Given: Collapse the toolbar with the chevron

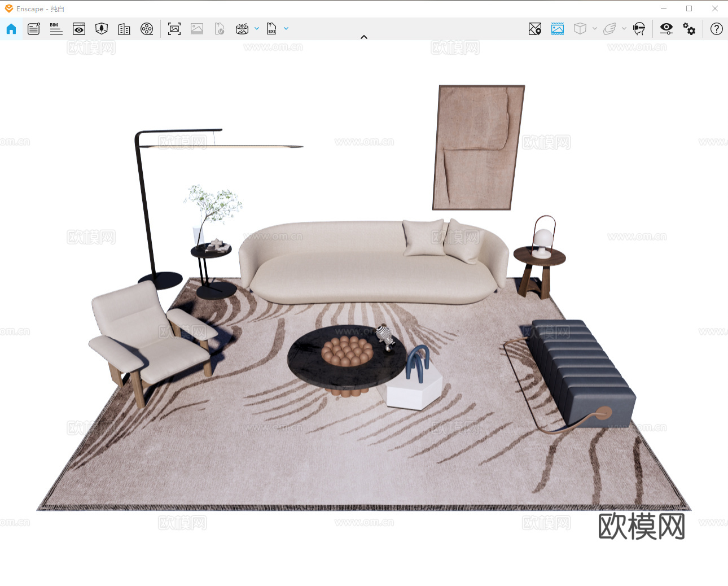Looking at the screenshot, I should tap(364, 37).
